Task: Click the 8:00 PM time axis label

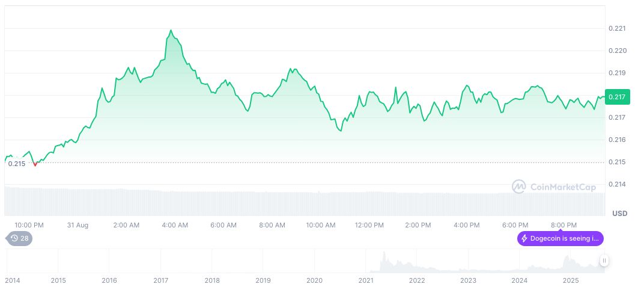Action: [x=564, y=225]
